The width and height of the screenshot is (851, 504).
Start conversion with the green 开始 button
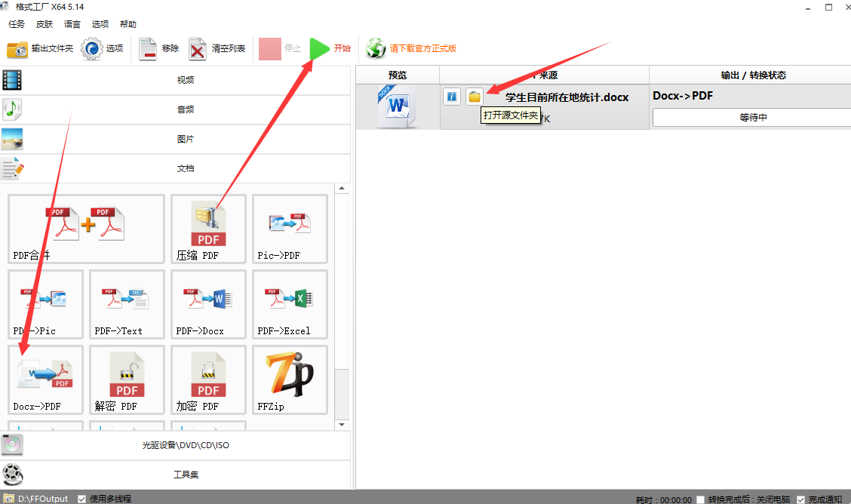click(330, 49)
